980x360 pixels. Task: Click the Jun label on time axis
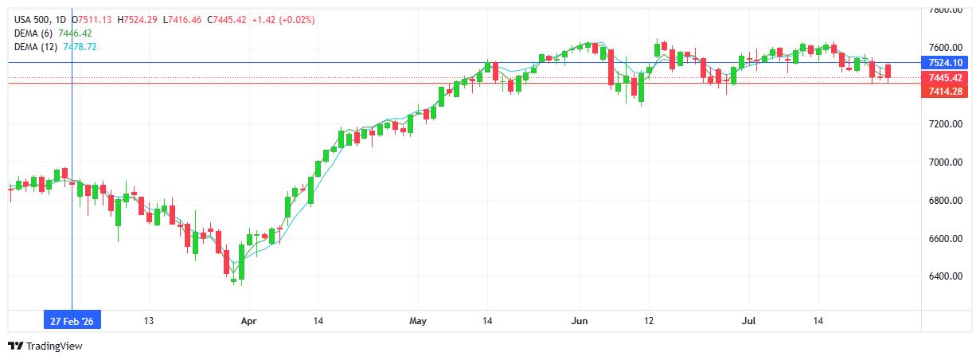click(580, 322)
